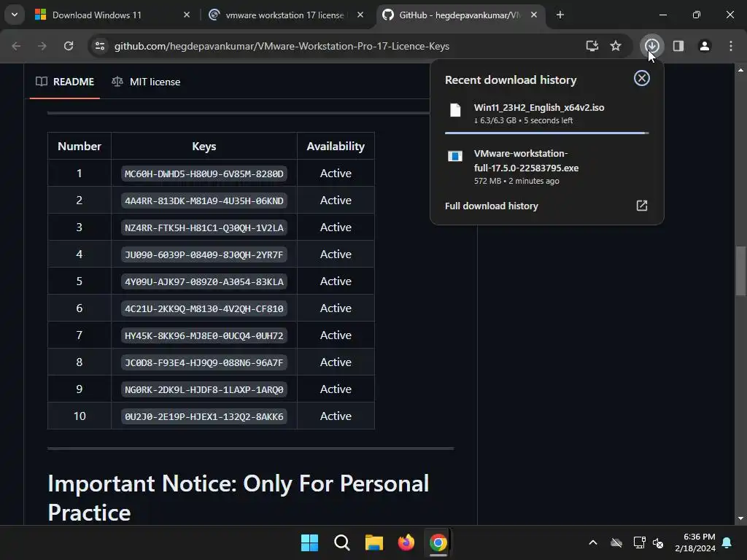Select key JC0D8-F93E4-HJ9Q9-088N6-96A7F
The width and height of the screenshot is (747, 560).
pyautogui.click(x=204, y=362)
